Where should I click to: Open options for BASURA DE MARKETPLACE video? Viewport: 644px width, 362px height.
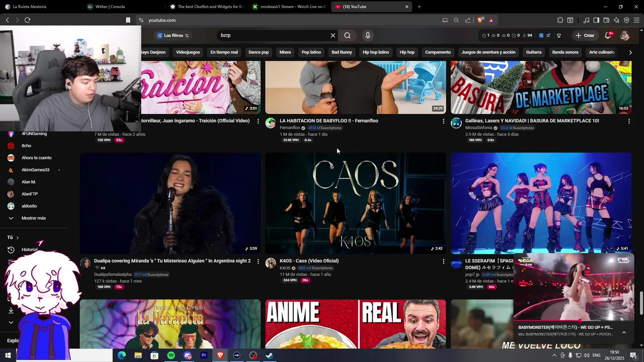tap(629, 121)
